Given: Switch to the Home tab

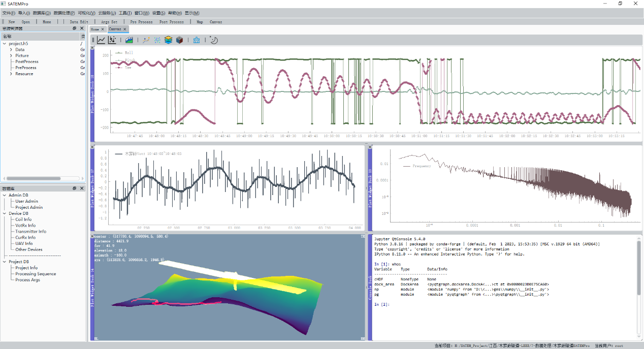Looking at the screenshot, I should point(95,29).
